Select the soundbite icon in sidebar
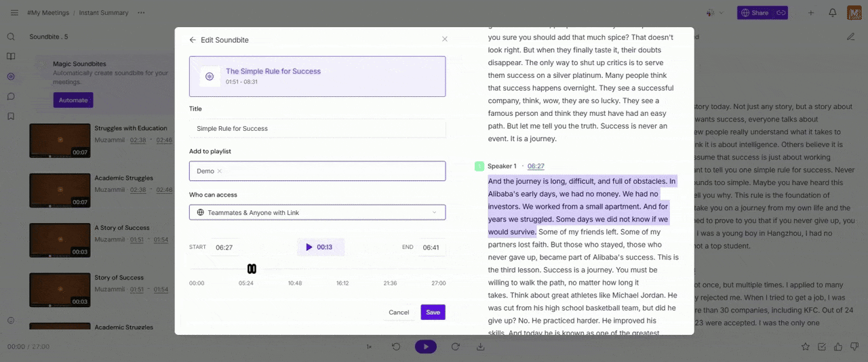 (x=11, y=77)
